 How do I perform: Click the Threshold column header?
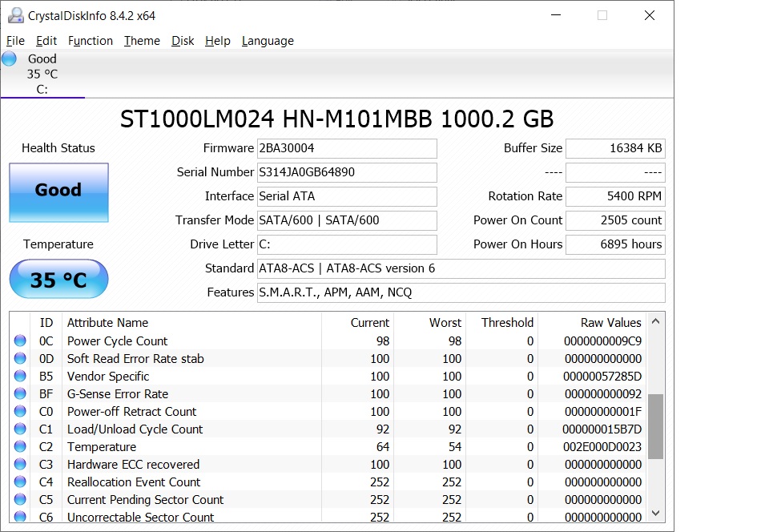pos(501,323)
